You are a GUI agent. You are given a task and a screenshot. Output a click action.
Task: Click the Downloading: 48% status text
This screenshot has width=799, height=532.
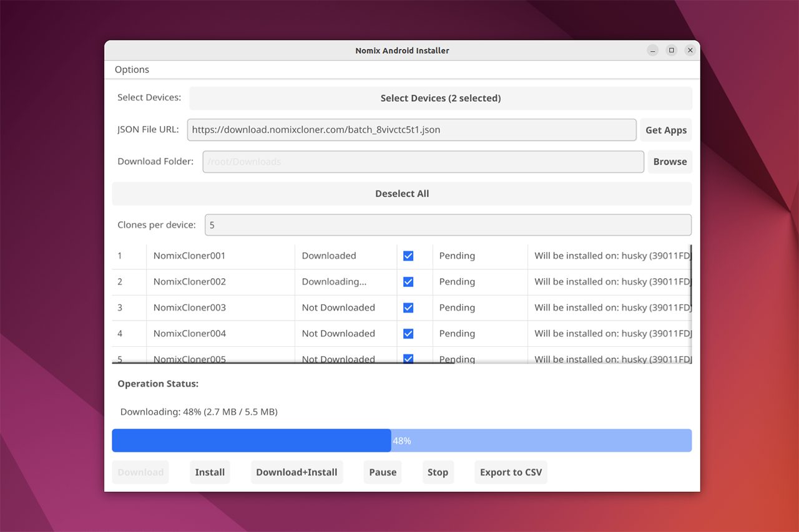199,412
